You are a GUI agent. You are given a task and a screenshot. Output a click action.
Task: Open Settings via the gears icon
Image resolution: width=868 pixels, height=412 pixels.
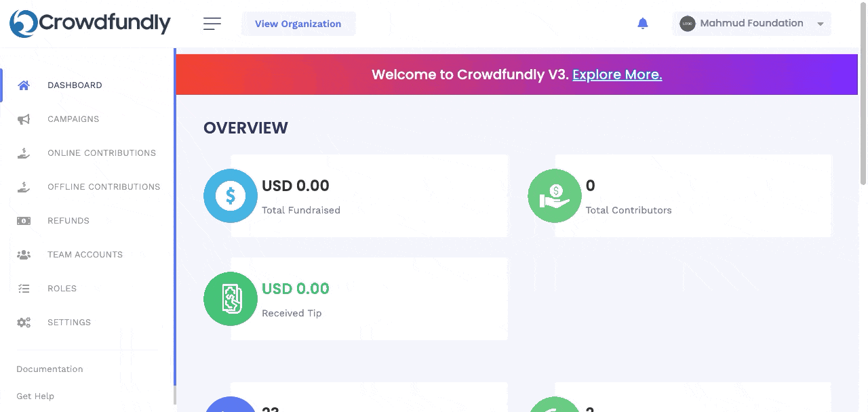point(24,323)
